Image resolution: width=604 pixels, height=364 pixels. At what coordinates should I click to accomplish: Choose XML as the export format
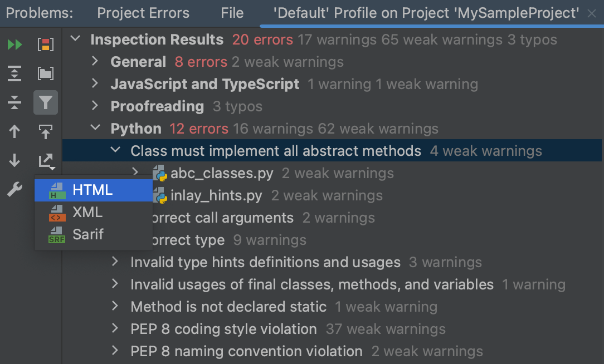88,212
